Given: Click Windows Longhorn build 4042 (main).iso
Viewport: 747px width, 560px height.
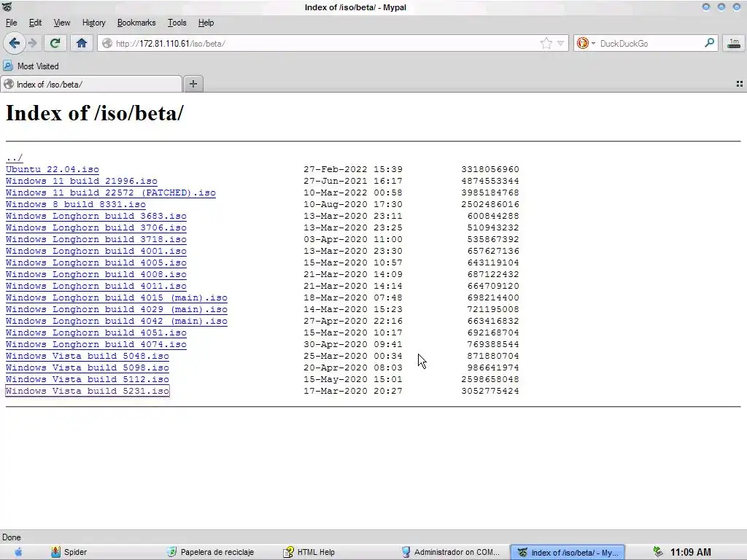Looking at the screenshot, I should pos(117,321).
